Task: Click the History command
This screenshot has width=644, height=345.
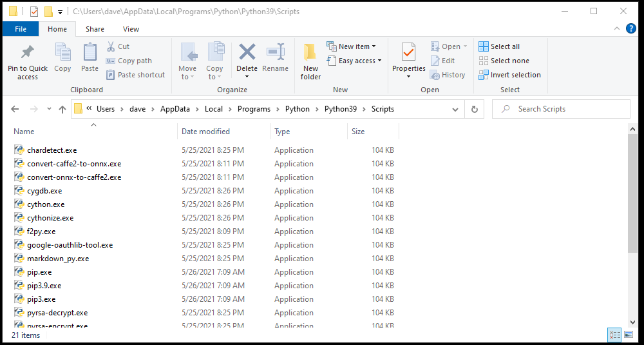Action: [x=448, y=75]
